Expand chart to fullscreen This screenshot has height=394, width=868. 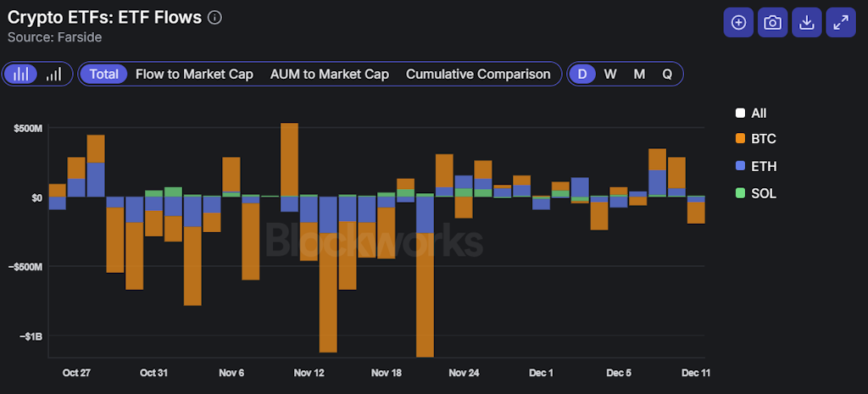(x=841, y=23)
